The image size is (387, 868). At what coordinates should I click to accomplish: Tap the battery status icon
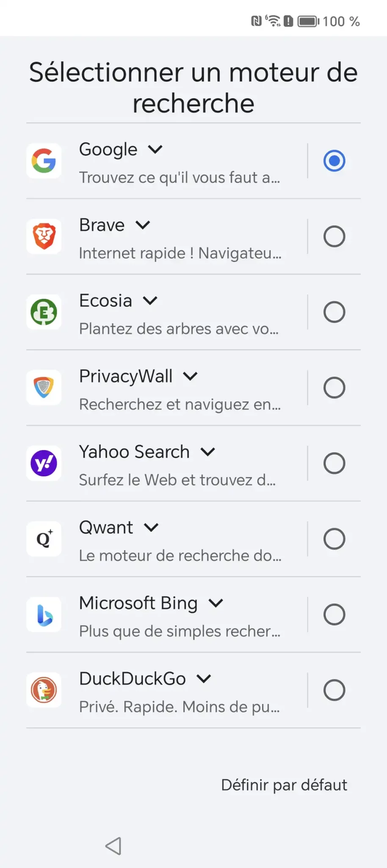pos(308,21)
